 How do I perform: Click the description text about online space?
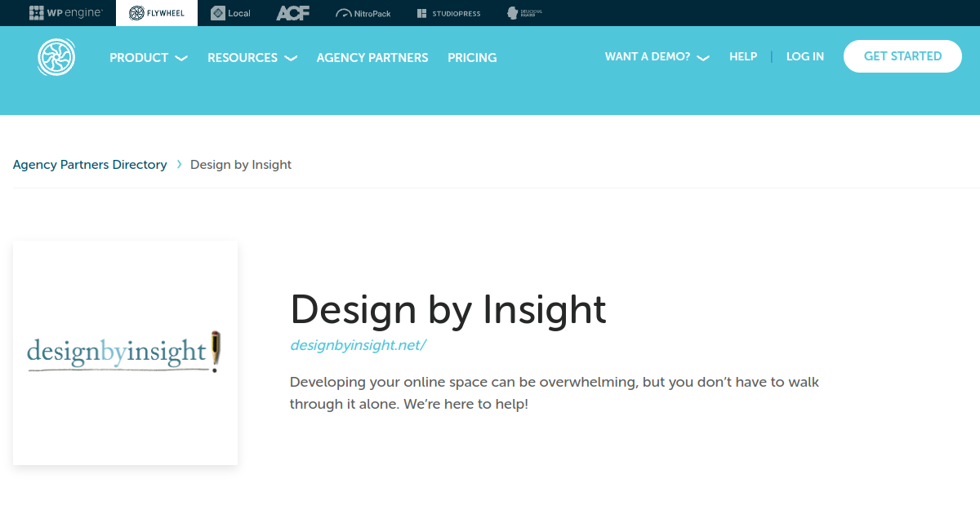point(555,392)
